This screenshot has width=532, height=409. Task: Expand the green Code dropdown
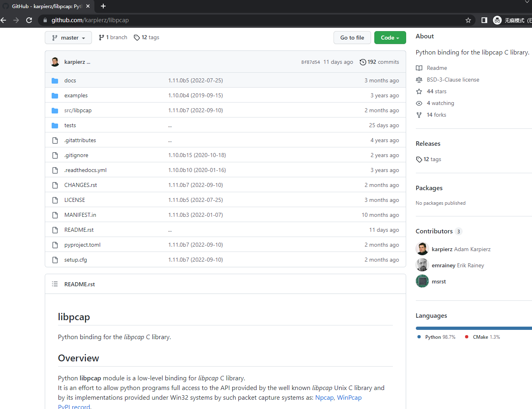pyautogui.click(x=390, y=38)
